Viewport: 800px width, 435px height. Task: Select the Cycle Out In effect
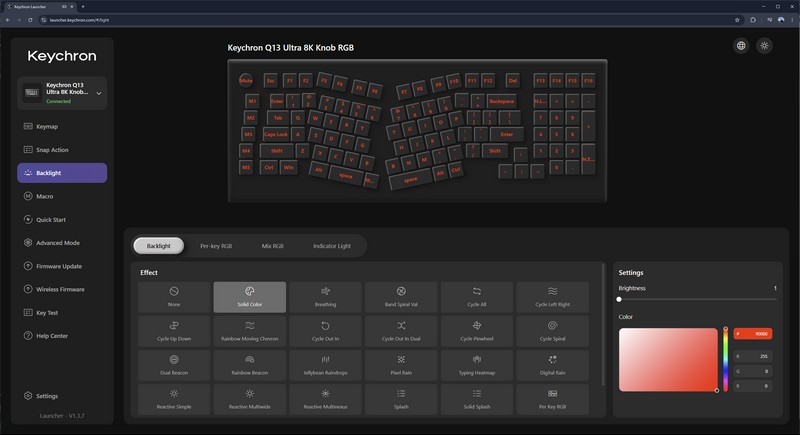(325, 331)
